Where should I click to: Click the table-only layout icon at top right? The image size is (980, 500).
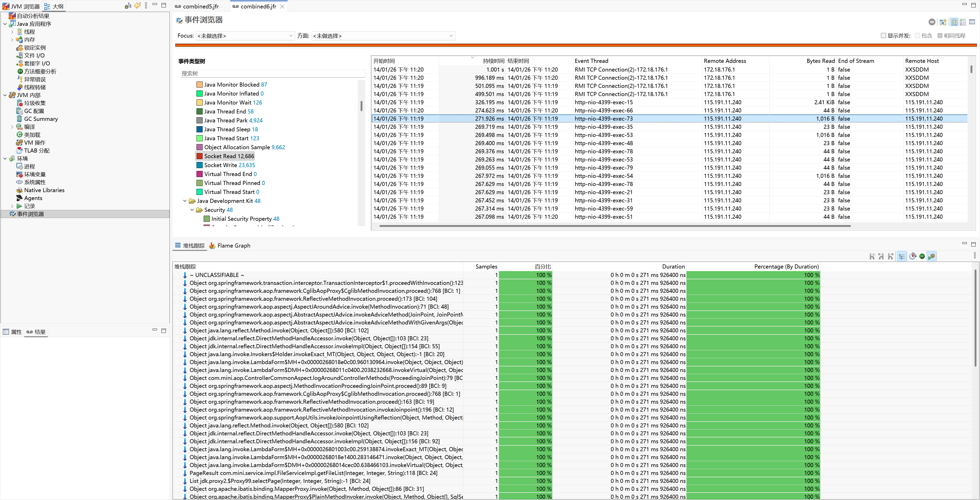972,22
